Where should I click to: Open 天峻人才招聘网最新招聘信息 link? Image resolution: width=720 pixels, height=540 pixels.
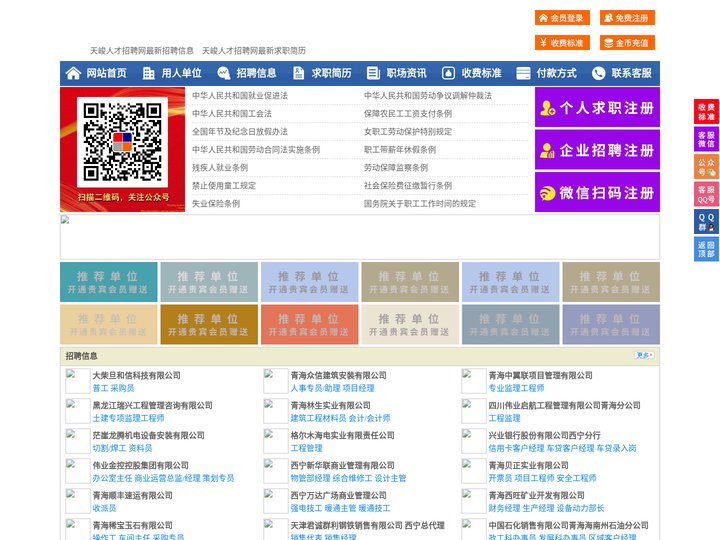pos(141,51)
